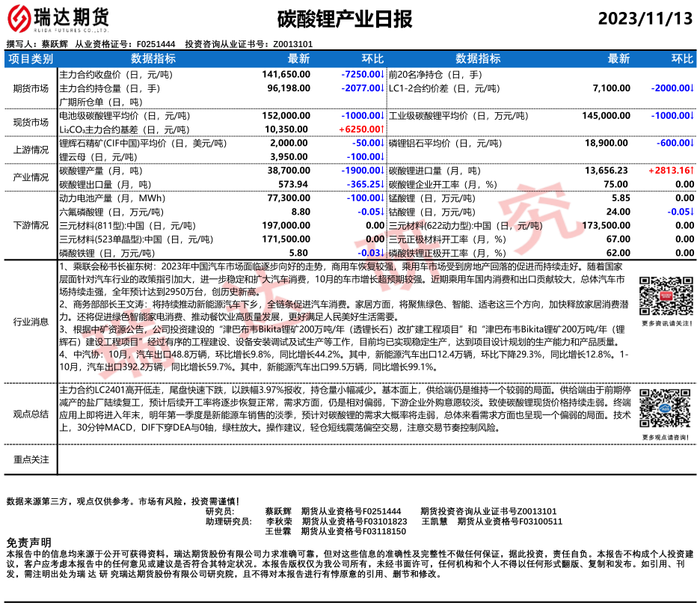Select the 现货市场 row category

point(31,122)
